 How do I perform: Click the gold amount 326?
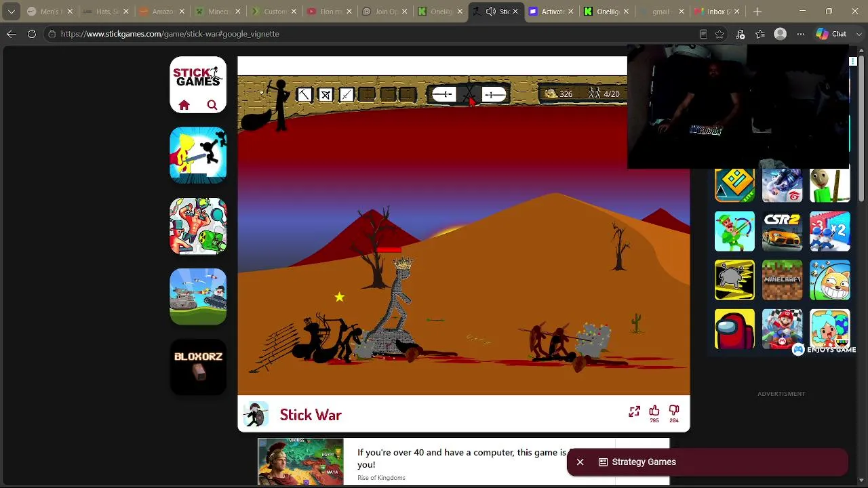[x=559, y=94]
